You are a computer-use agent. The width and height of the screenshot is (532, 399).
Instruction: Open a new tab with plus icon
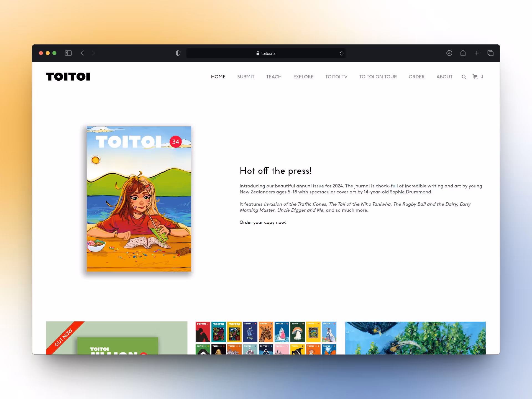477,53
